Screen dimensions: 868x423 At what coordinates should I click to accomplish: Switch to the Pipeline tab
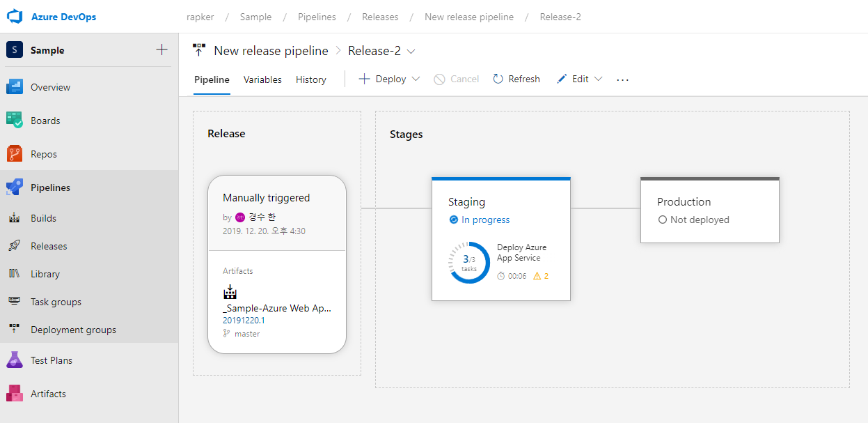tap(212, 79)
